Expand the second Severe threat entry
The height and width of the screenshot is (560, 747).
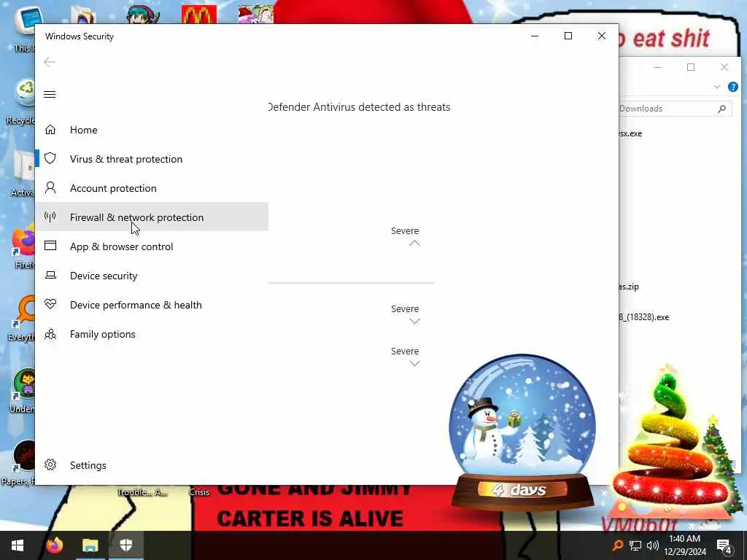point(414,322)
